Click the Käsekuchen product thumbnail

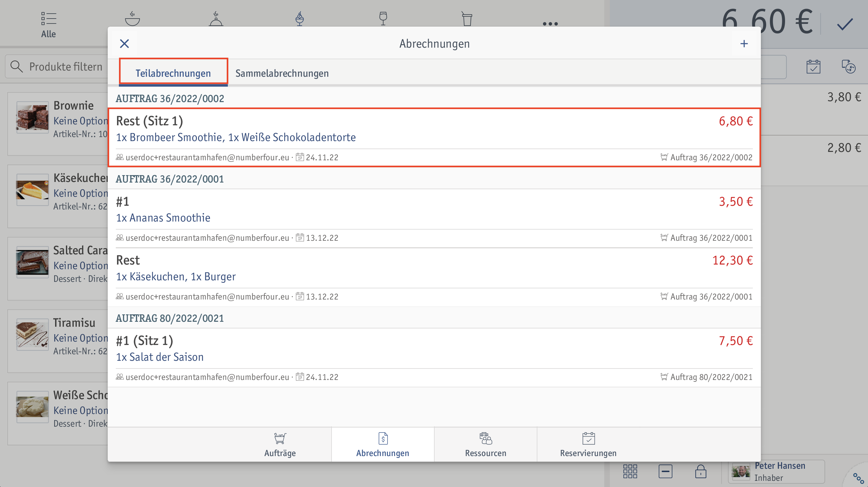33,190
